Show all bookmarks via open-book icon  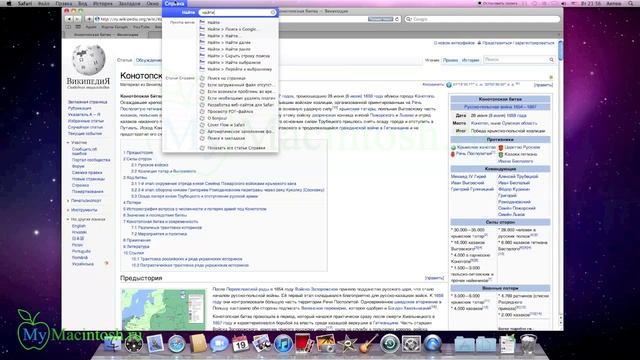coord(68,27)
